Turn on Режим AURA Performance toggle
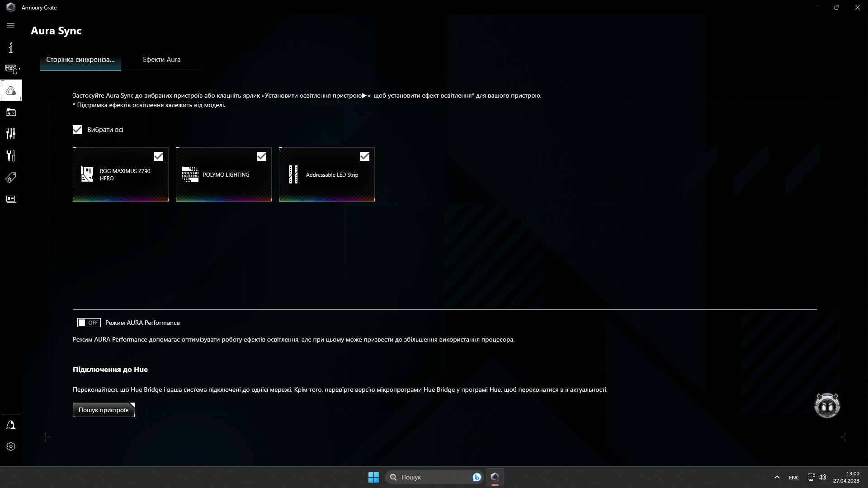Viewport: 868px width, 488px height. [x=89, y=323]
